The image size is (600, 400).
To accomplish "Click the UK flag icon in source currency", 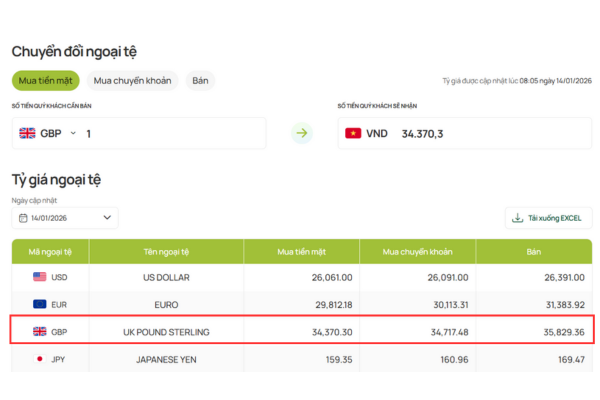I will pyautogui.click(x=27, y=133).
